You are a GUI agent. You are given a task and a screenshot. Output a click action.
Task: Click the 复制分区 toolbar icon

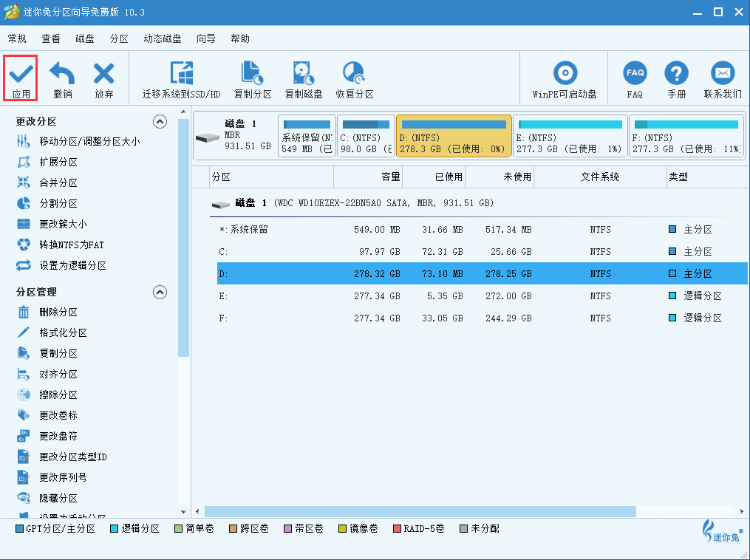(252, 73)
